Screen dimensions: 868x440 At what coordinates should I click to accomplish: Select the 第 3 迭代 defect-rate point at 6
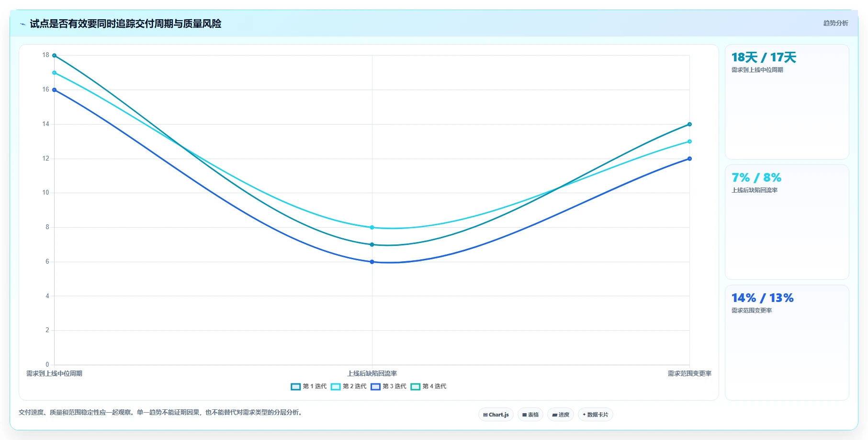372,262
